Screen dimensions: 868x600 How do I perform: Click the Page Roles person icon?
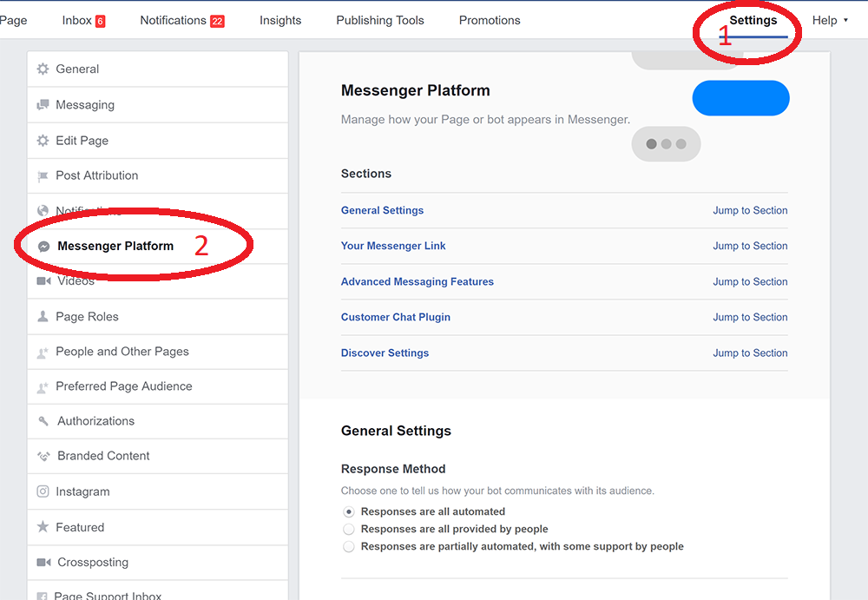[43, 316]
